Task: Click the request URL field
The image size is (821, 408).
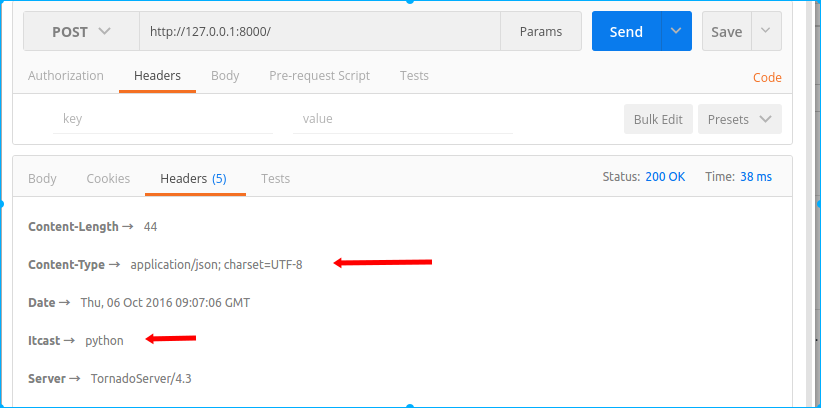Action: [319, 32]
